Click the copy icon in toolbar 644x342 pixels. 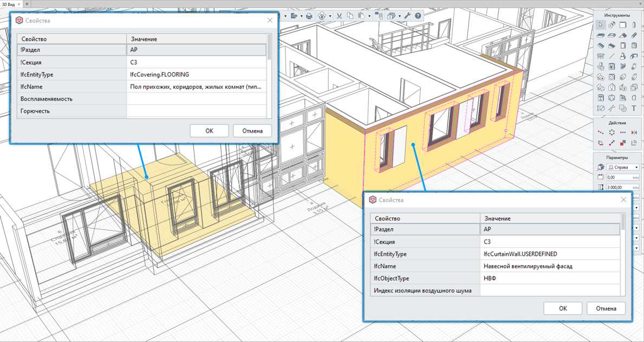(350, 16)
